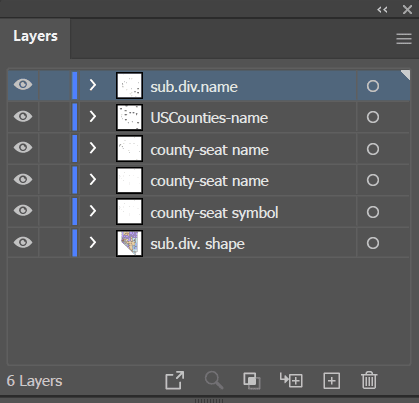Click the sub.div. shape layer thumbnail
Viewport: 419px width, 403px height.
129,243
